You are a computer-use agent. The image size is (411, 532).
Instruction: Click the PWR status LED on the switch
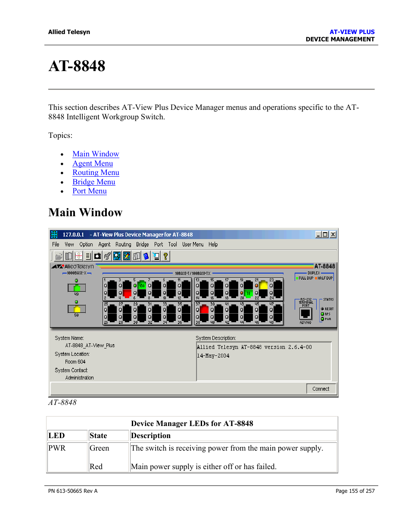point(322,319)
